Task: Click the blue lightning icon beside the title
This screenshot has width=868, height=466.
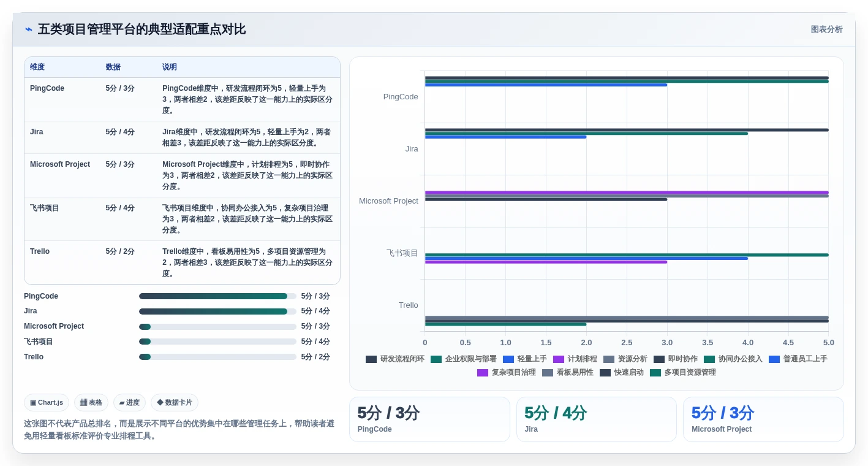Action: (29, 29)
